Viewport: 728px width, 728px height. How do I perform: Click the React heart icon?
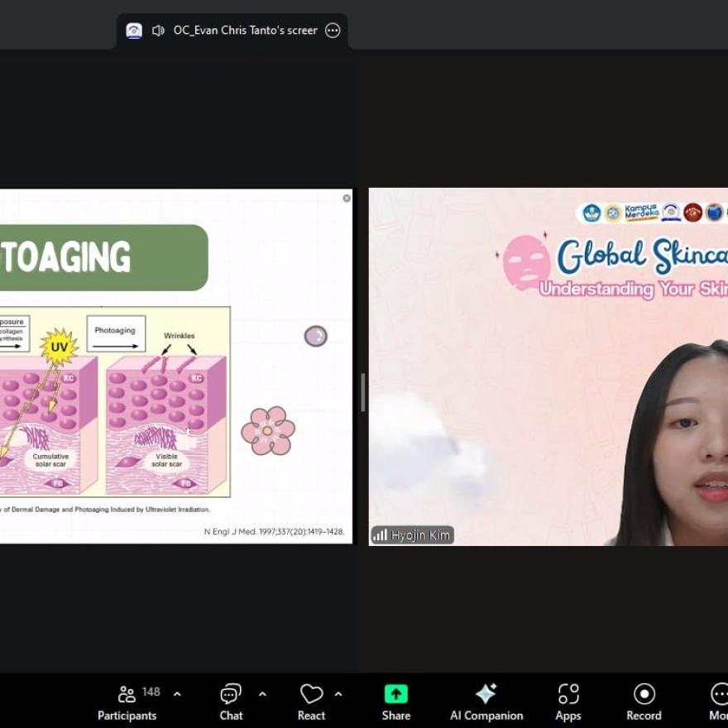[x=311, y=702]
